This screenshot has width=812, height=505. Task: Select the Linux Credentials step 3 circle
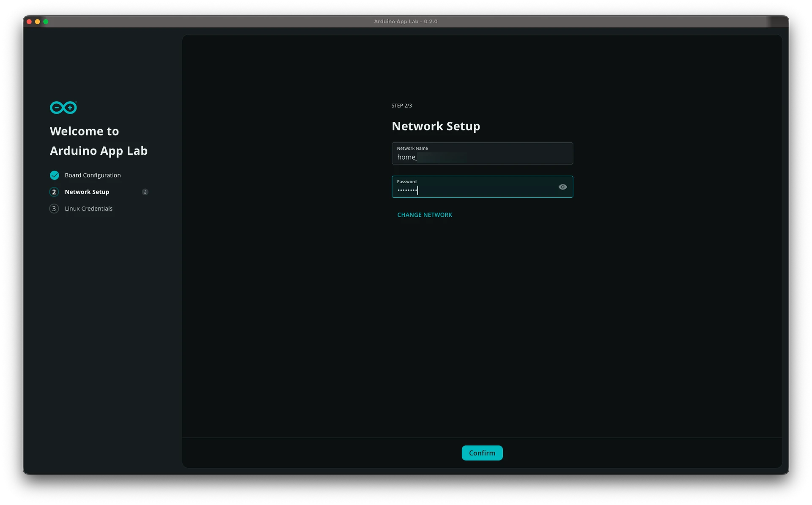(54, 208)
